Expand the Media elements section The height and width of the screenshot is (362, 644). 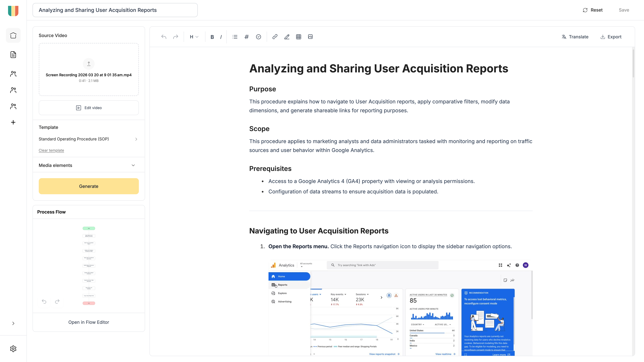pyautogui.click(x=89, y=165)
